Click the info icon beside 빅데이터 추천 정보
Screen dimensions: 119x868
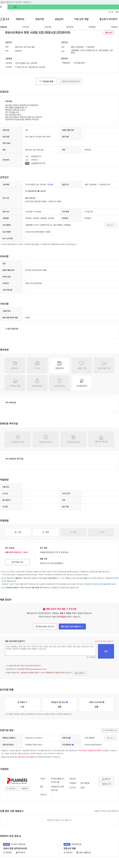tap(20, 836)
